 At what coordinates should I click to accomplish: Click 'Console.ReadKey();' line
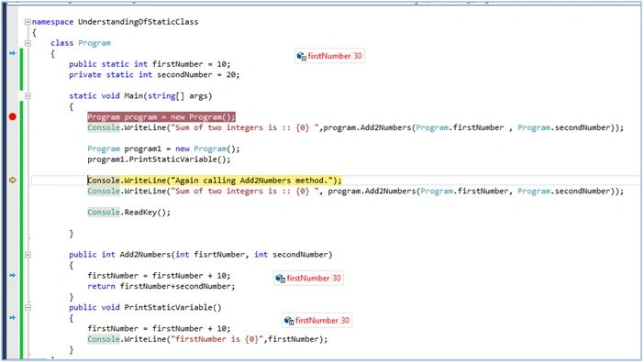pyautogui.click(x=128, y=213)
